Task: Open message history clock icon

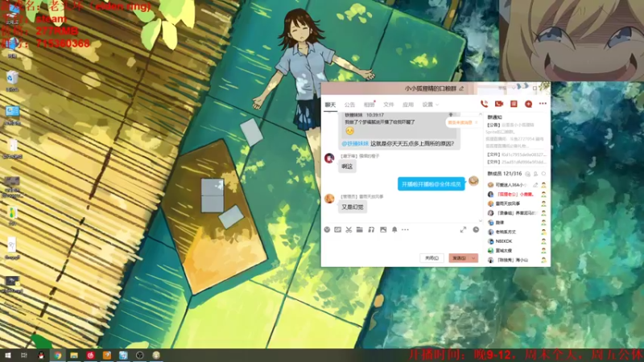Action: pos(476,229)
